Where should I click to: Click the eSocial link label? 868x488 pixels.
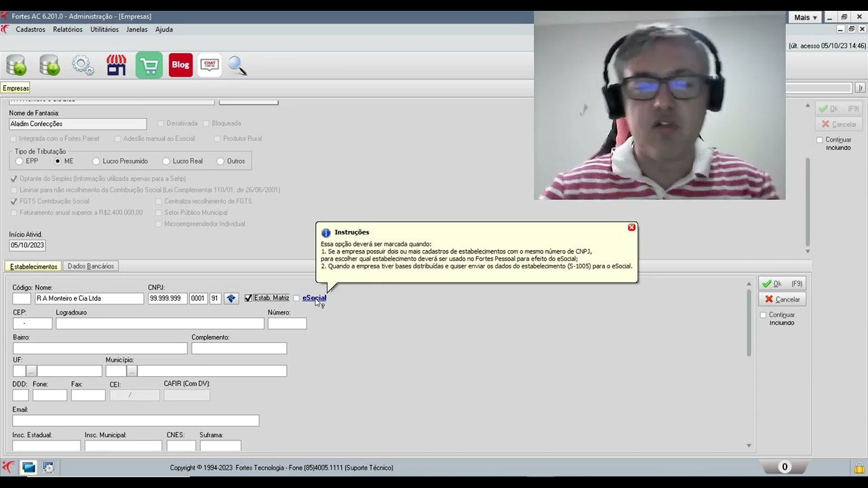[x=315, y=298]
